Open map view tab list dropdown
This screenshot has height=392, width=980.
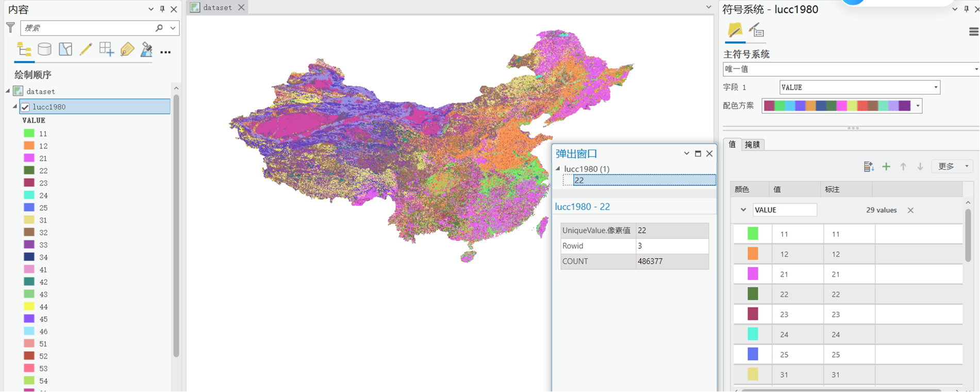708,7
